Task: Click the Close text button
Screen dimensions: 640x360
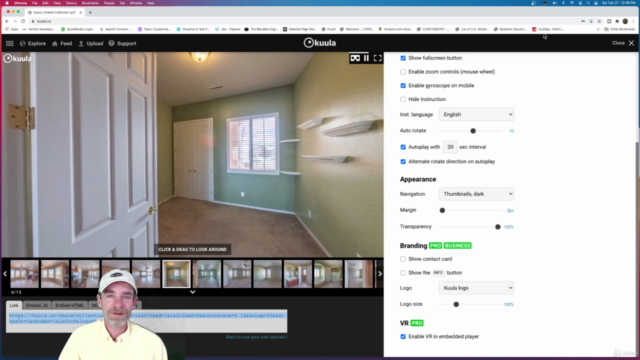Action: click(618, 43)
